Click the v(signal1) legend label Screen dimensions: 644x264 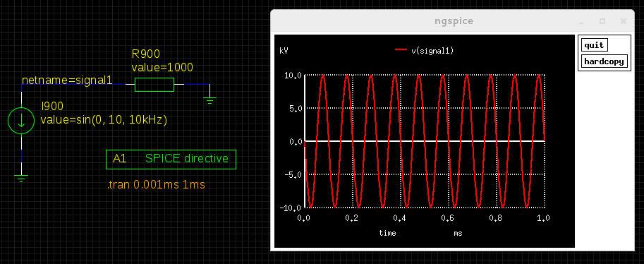432,51
